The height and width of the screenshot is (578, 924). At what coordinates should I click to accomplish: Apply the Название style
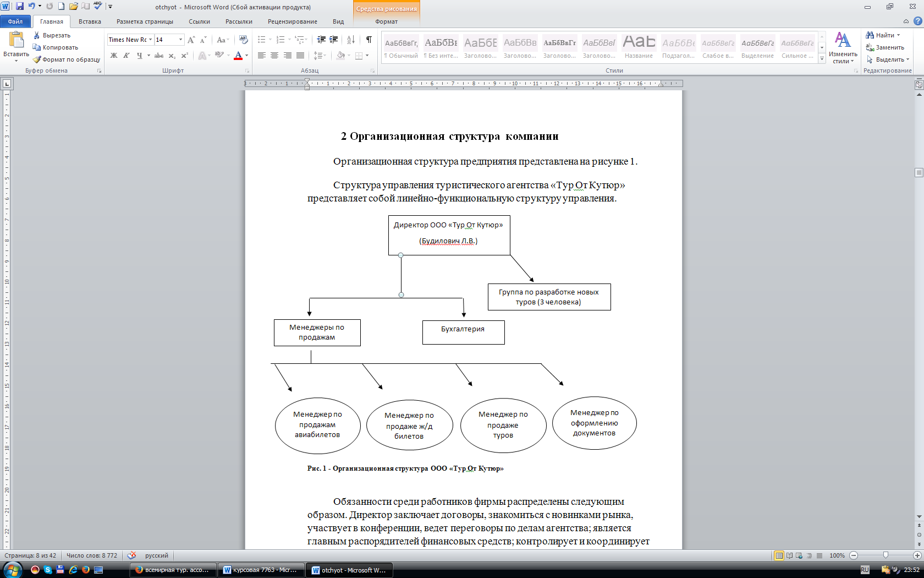[x=639, y=47]
